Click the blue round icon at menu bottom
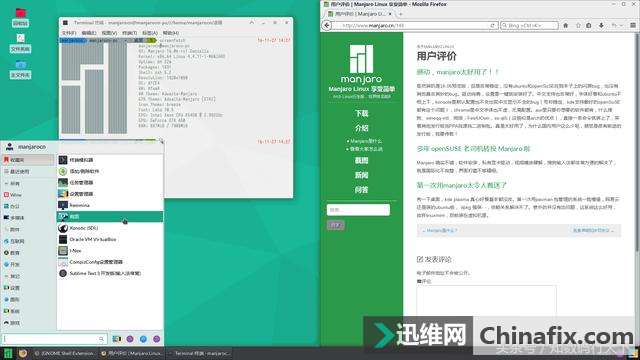Screen dimensions: 640x360 click(x=143, y=339)
